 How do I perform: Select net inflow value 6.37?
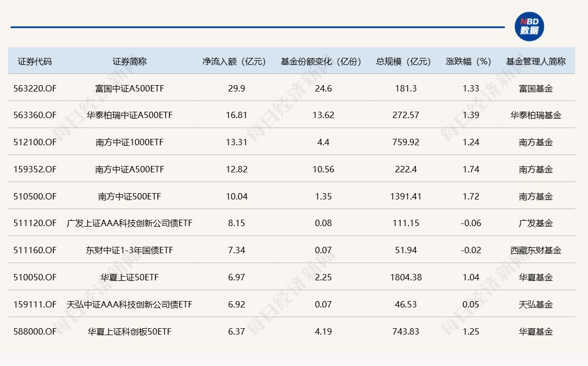[237, 331]
